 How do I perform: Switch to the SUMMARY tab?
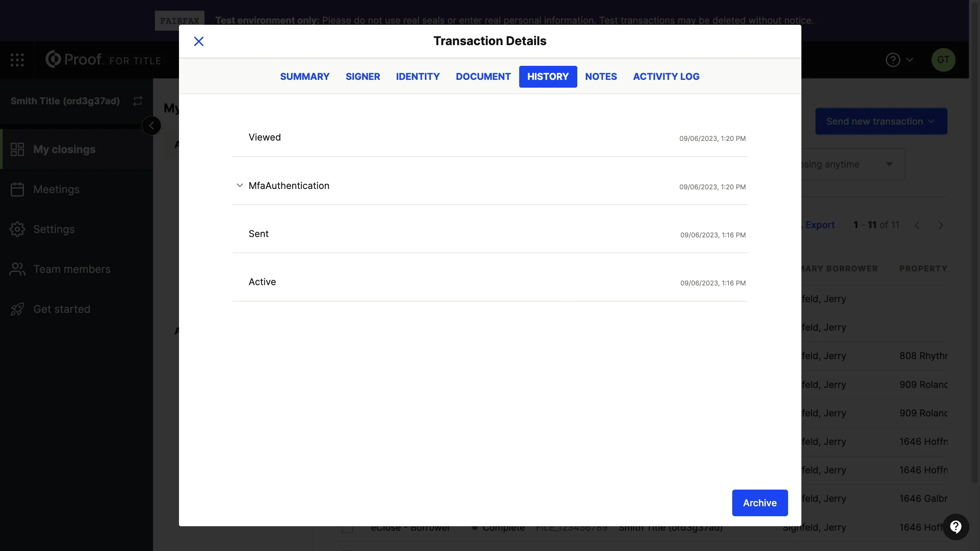(x=305, y=77)
